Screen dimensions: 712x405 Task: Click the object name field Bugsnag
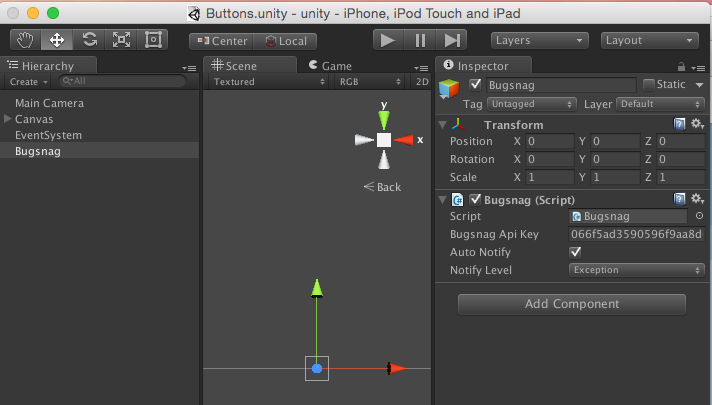coord(561,85)
